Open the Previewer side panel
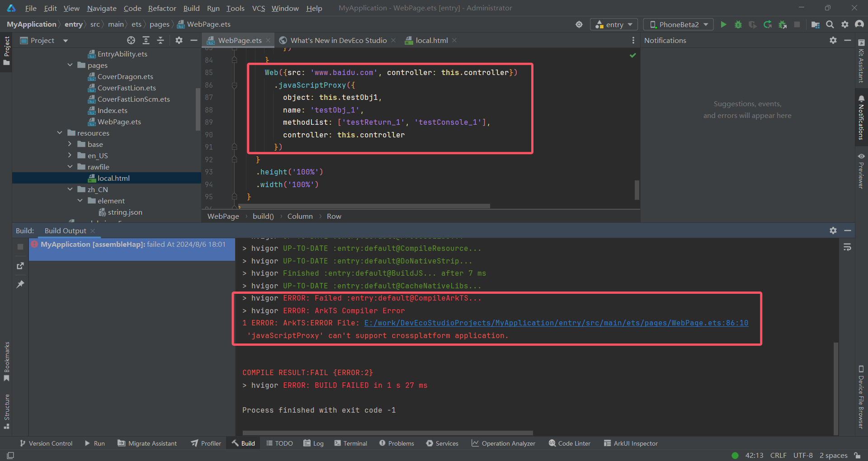The width and height of the screenshot is (868, 461). pos(861,171)
